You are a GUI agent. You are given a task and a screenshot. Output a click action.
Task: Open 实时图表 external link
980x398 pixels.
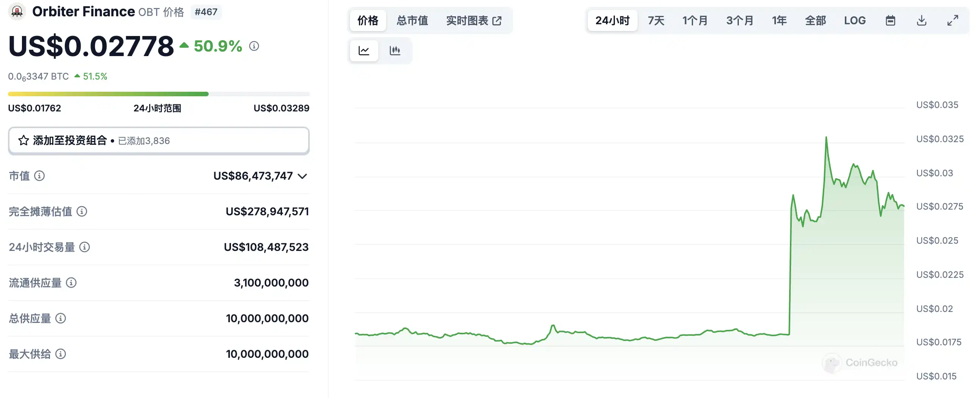coord(474,20)
